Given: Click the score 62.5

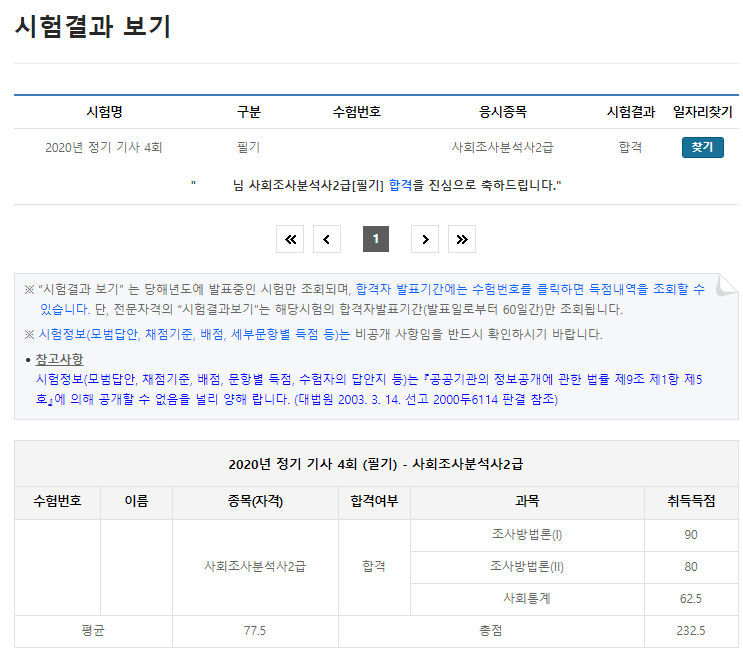Looking at the screenshot, I should [691, 599].
